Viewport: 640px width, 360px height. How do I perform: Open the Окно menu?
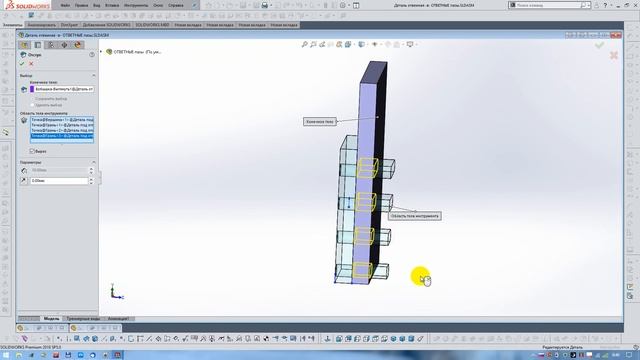point(158,5)
